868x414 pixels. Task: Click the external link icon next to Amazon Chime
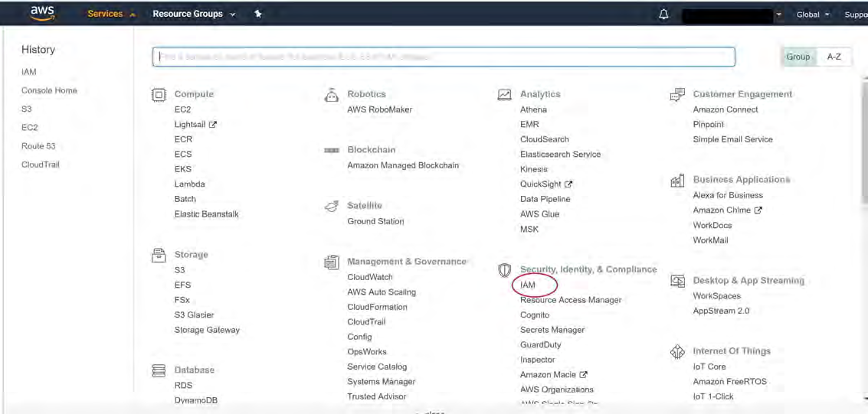click(758, 210)
